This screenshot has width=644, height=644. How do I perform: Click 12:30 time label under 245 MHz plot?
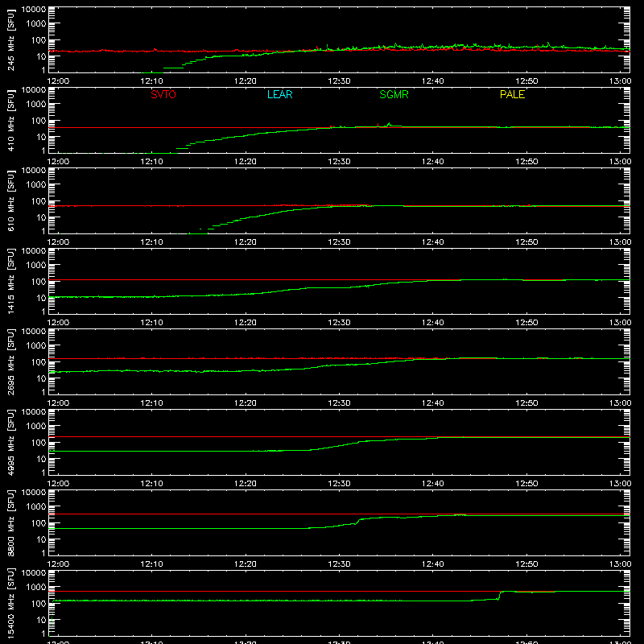339,81
